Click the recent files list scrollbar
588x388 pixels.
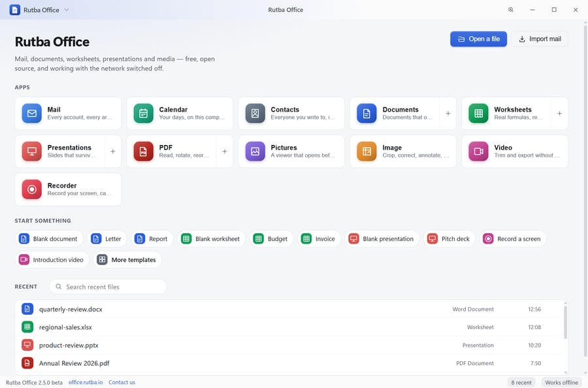tap(565, 323)
